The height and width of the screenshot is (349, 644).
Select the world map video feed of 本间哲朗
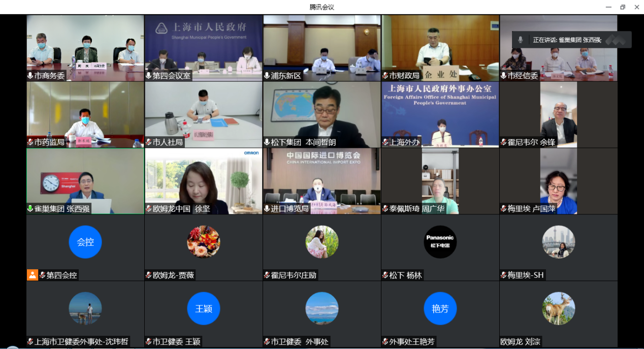[x=322, y=114]
